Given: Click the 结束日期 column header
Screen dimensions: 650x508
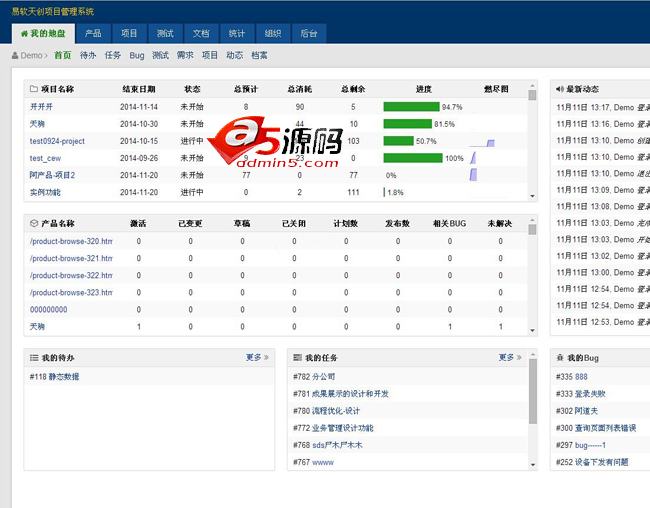Looking at the screenshot, I should click(x=139, y=89).
